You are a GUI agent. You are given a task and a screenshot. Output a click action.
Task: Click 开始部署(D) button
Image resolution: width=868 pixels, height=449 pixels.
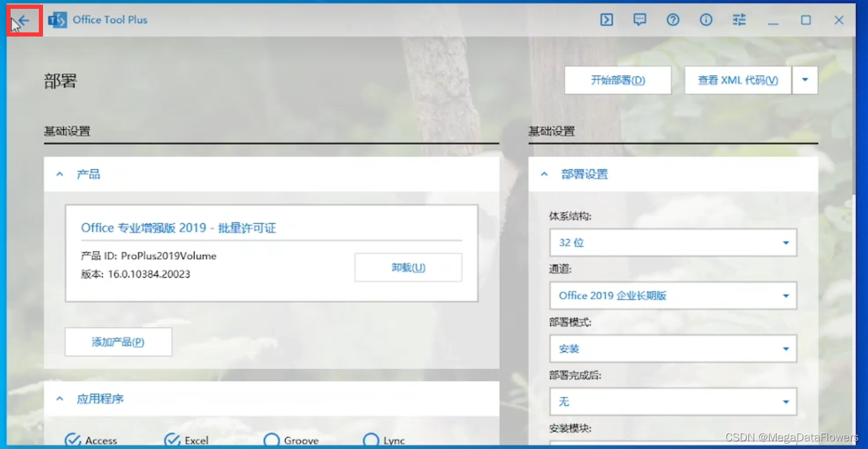coord(618,80)
